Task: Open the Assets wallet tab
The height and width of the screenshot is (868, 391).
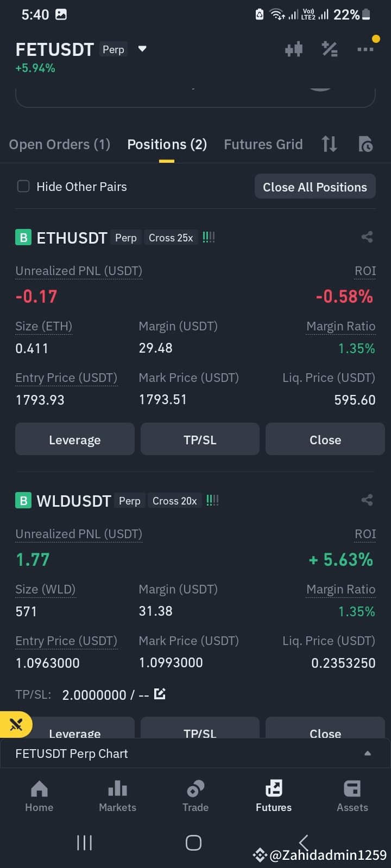Action: 352,796
